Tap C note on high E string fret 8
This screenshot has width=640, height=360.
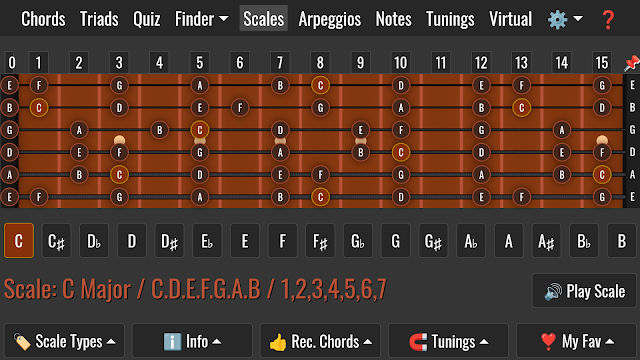[320, 85]
